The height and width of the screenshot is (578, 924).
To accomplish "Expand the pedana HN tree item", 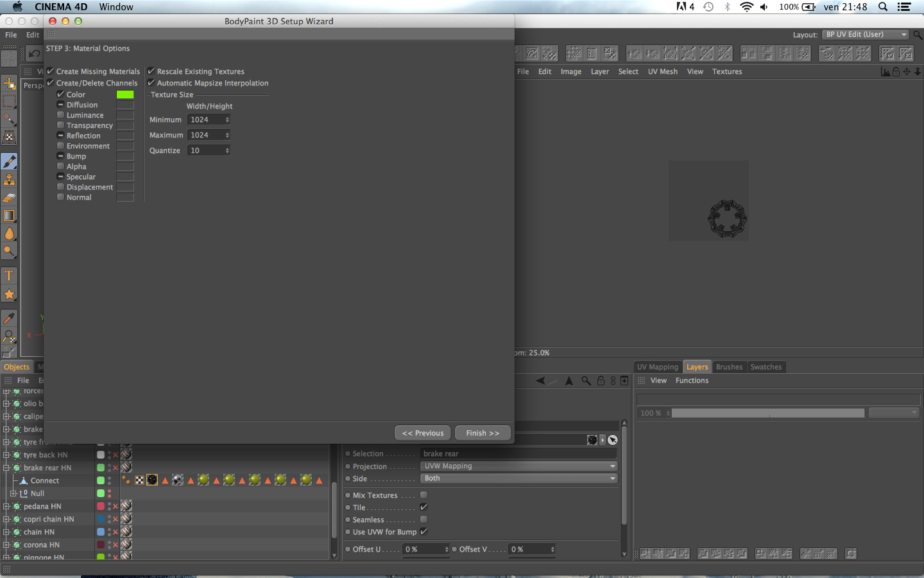I will point(6,507).
